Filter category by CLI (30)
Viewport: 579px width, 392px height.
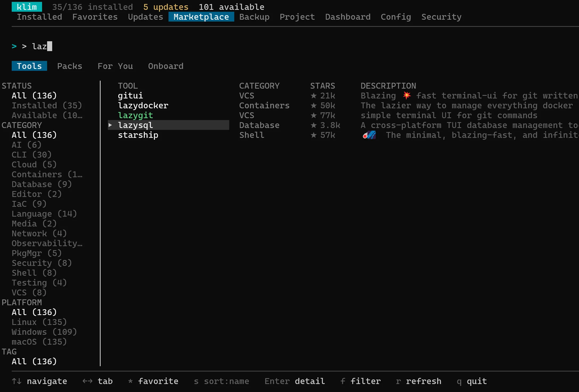click(32, 155)
